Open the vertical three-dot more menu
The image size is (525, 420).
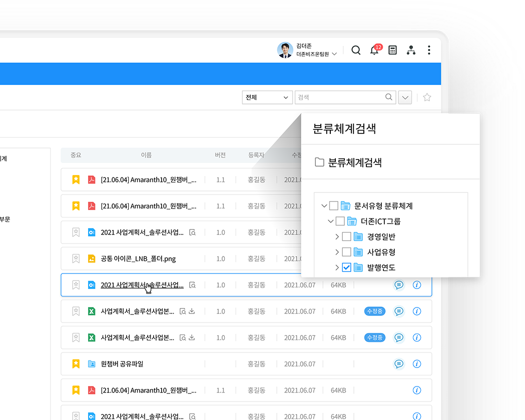[429, 50]
